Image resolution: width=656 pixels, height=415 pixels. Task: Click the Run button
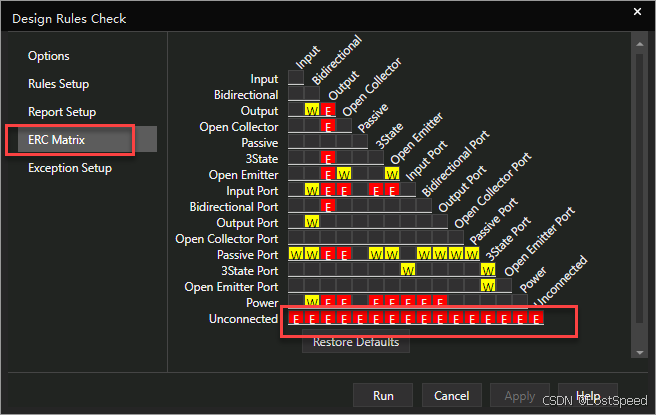pos(383,395)
